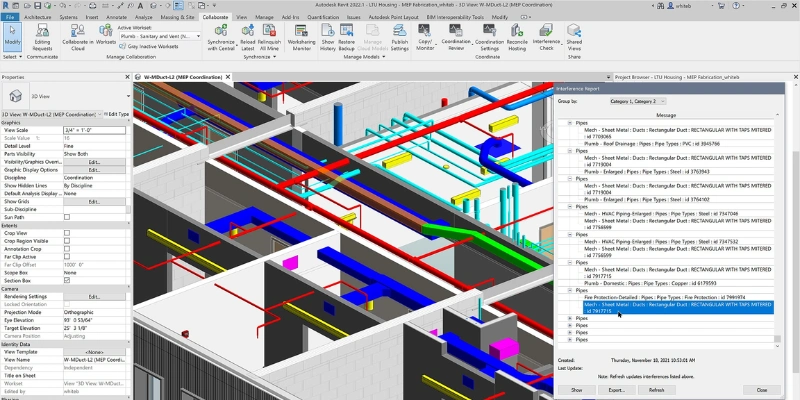Open Coordination Settings
This screenshot has height=400, width=800.
489,37
